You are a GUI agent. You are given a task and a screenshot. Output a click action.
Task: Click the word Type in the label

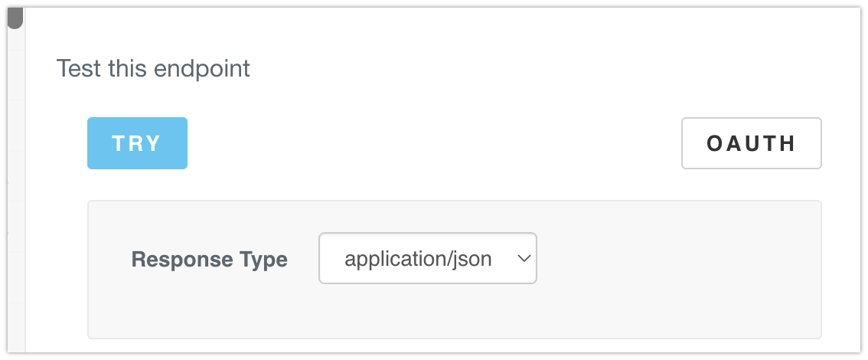coord(262,260)
